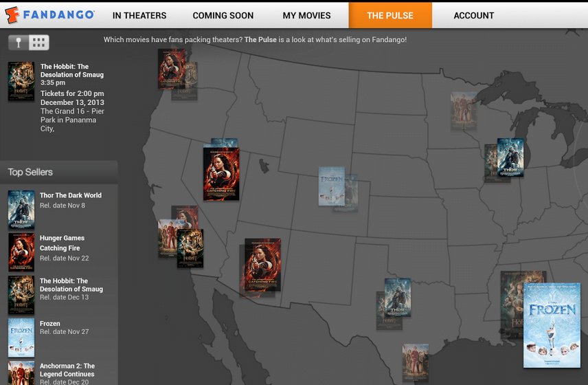Open Thor The Dark World poster in Top Sellers

21,210
